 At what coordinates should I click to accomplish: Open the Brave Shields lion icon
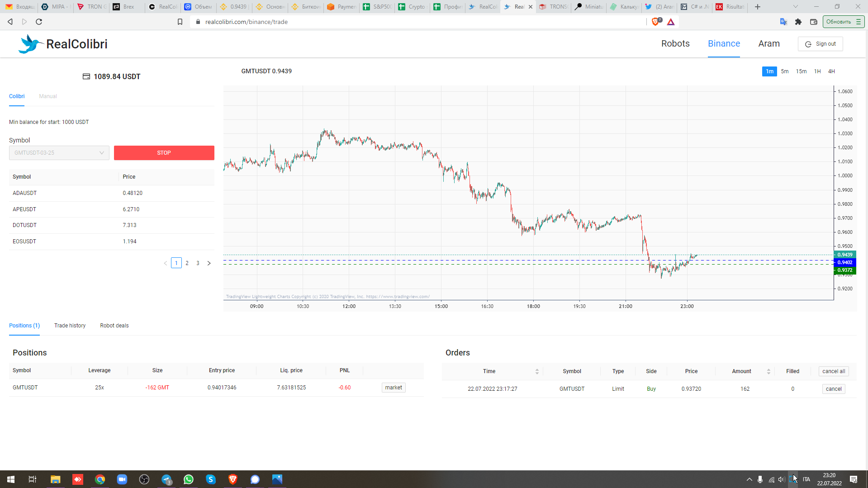click(x=656, y=22)
